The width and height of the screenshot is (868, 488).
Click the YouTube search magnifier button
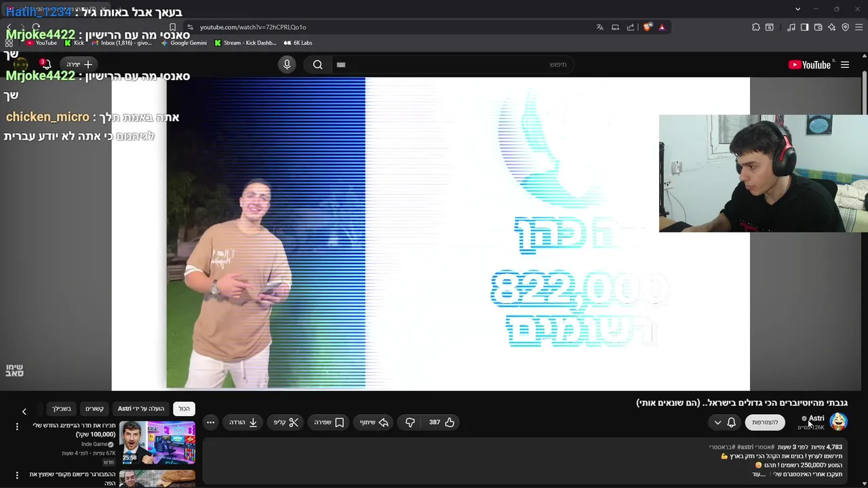point(317,64)
